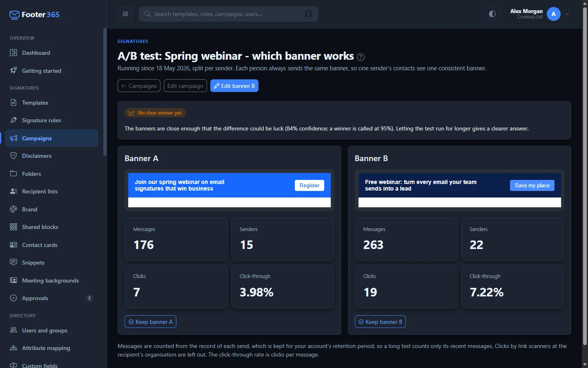
Task: Click the pencil icon on Edit banner B
Action: coord(216,86)
